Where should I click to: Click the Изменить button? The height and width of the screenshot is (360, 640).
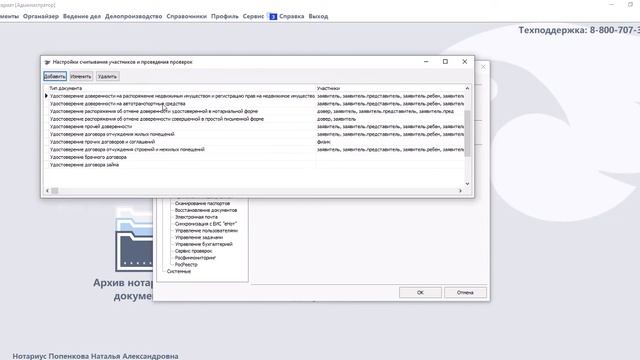pos(81,76)
